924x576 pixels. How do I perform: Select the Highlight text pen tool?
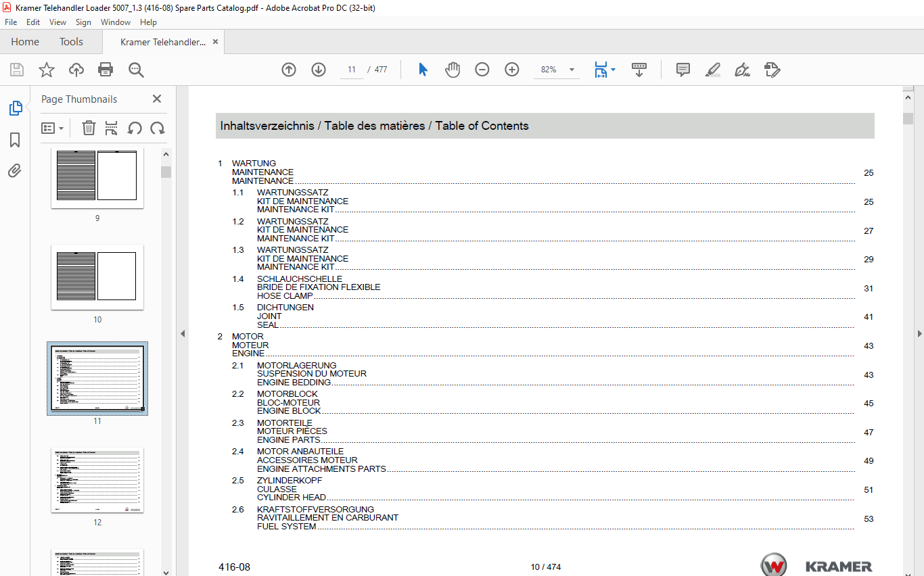click(x=713, y=70)
